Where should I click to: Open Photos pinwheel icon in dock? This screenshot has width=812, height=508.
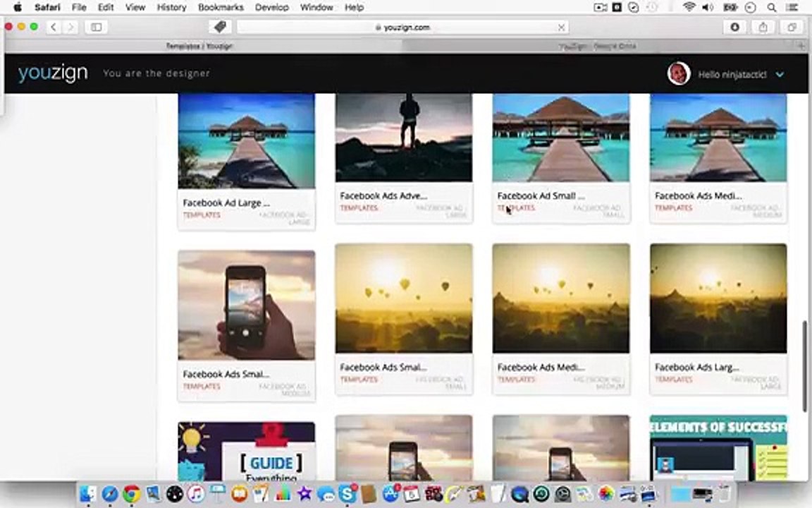tap(606, 493)
